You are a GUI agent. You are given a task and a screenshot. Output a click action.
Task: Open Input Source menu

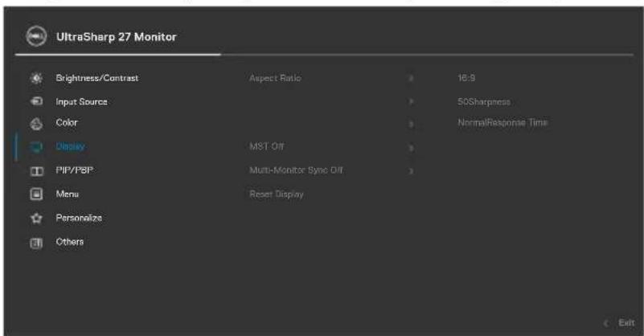[x=82, y=102]
